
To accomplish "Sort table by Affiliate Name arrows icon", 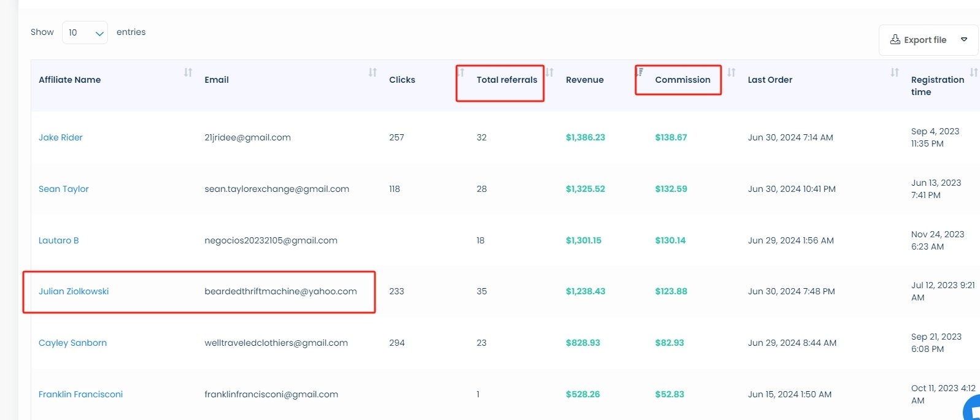I will pos(188,72).
